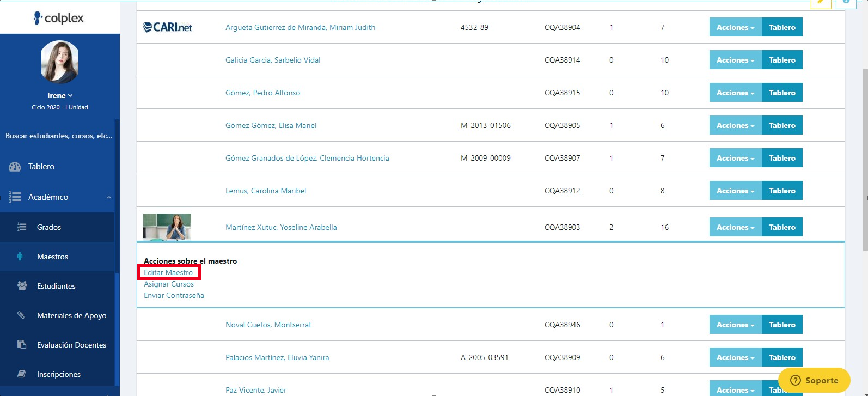Toggle Acciones dropdown for Martínez Xutuc row
Viewport: 868px width, 396px height.
point(735,227)
